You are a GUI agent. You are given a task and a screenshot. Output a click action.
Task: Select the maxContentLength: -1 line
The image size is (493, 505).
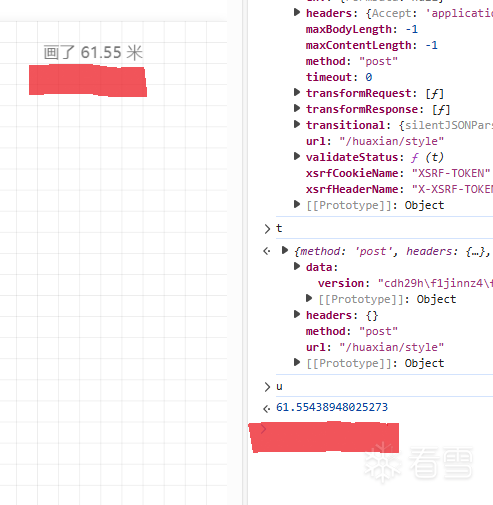click(x=372, y=45)
